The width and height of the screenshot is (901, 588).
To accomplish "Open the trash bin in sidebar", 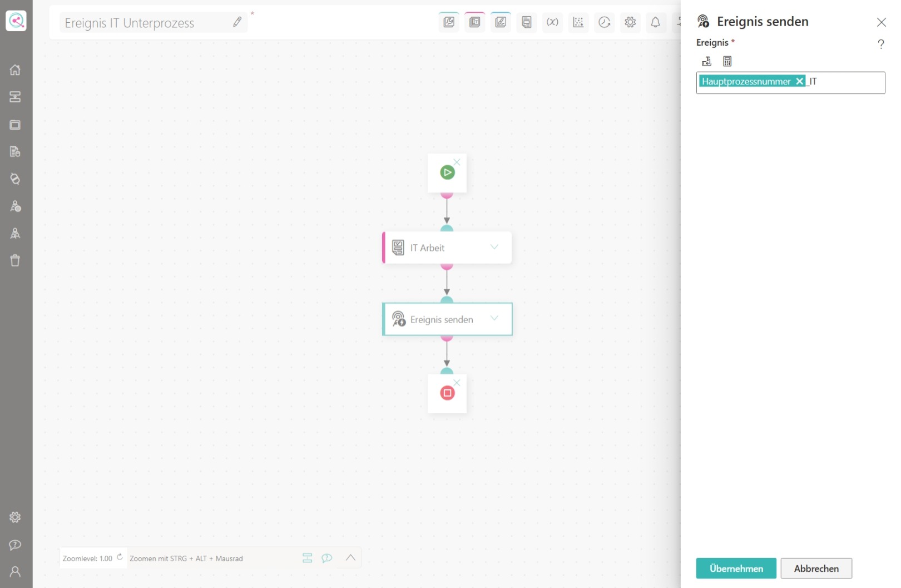I will 16,260.
